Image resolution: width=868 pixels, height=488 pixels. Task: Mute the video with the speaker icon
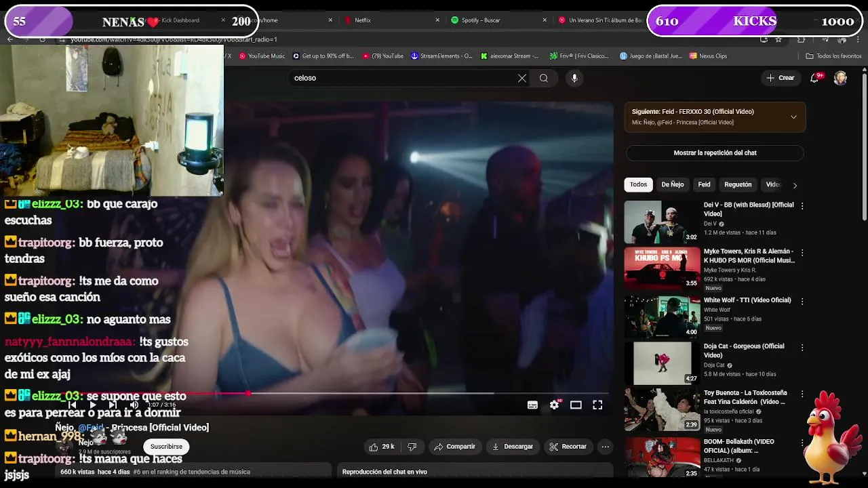(134, 405)
